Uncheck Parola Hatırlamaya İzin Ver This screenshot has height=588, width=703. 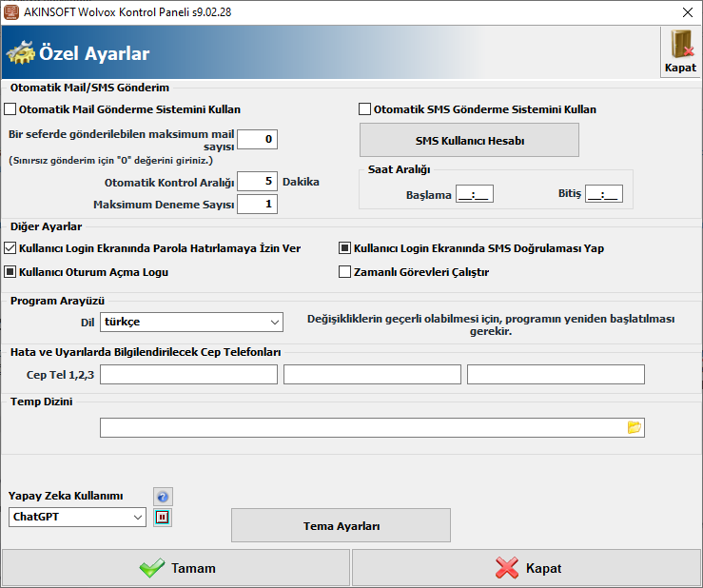10,248
